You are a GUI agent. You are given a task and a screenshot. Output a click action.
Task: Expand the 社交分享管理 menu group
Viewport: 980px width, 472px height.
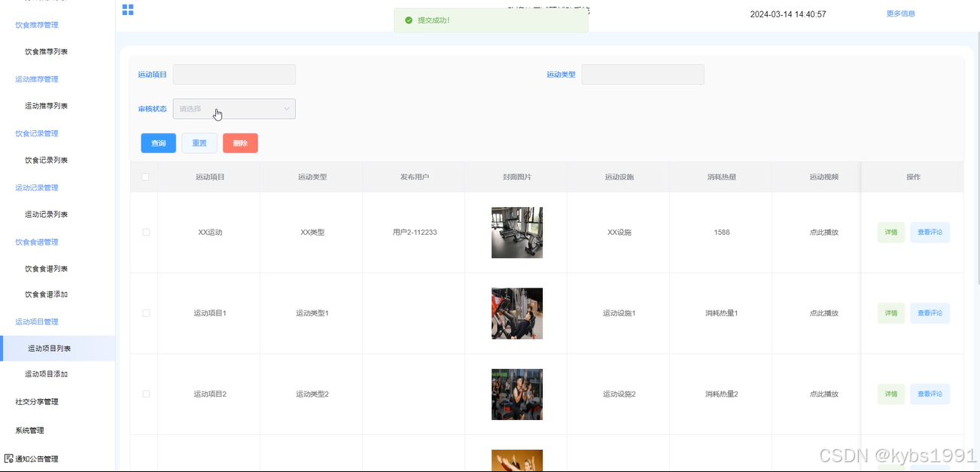point(37,401)
